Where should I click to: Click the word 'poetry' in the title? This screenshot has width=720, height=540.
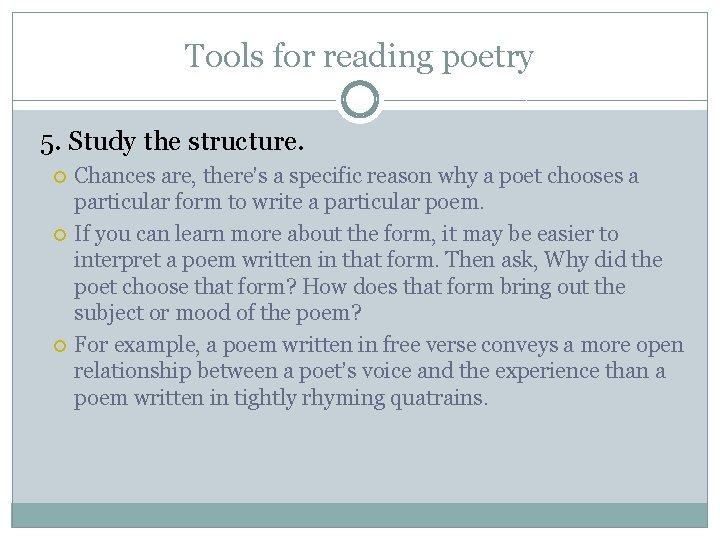tap(488, 58)
